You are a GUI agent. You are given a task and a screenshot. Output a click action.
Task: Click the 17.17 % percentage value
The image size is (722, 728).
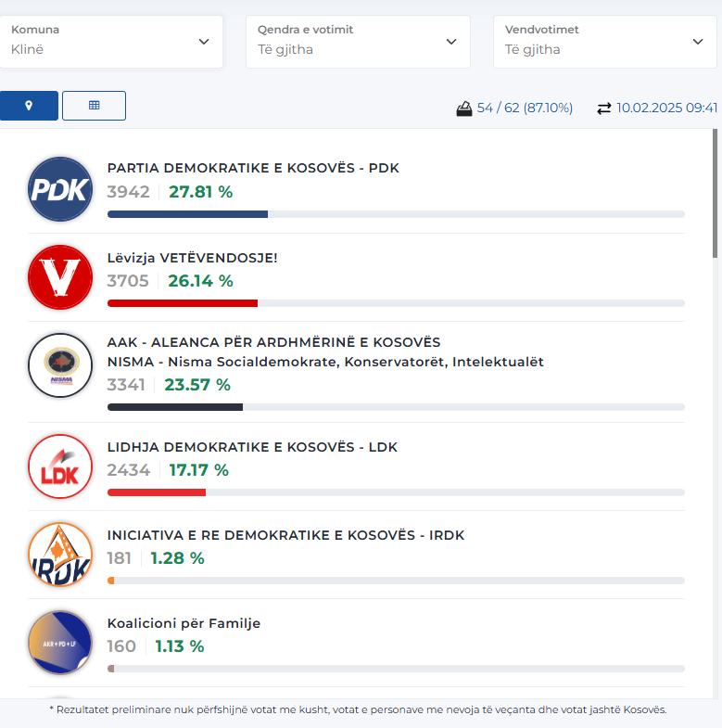(198, 470)
